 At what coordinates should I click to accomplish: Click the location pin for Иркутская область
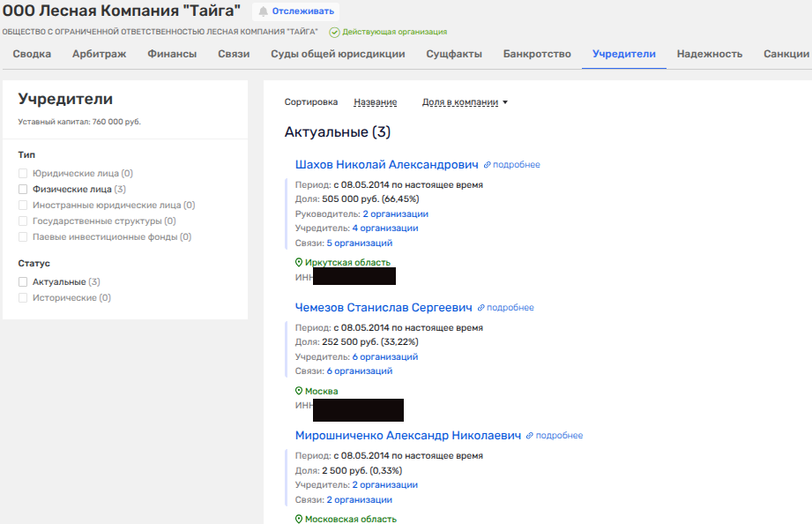coord(299,263)
